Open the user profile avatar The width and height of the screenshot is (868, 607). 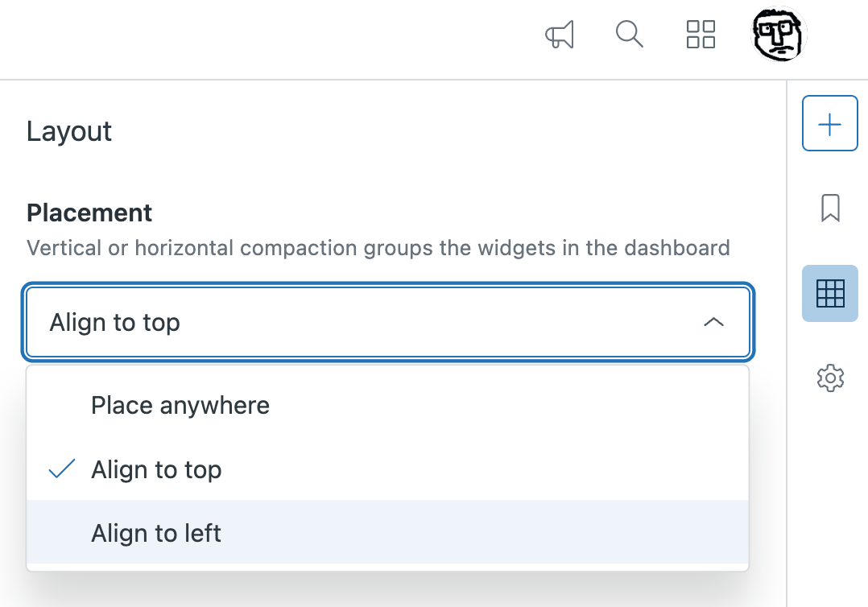click(778, 35)
